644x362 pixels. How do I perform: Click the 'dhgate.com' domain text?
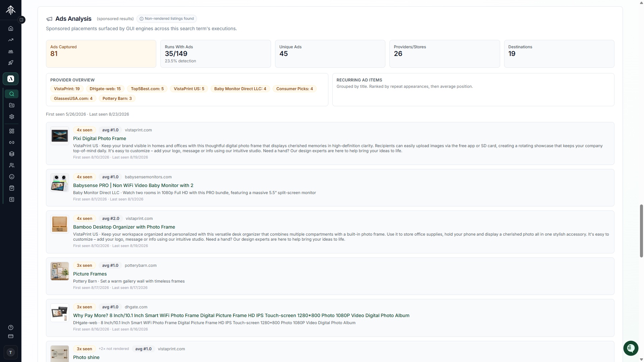tap(136, 307)
